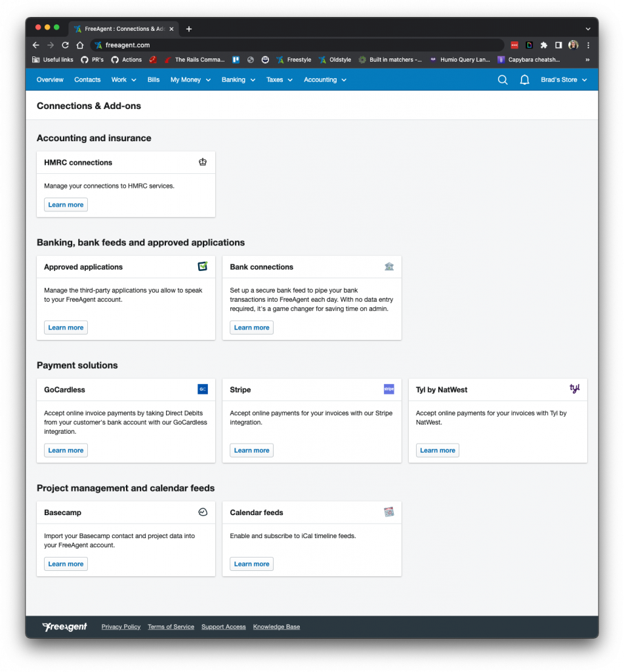Click the bank building icon on Bank connections
This screenshot has width=624, height=672.
coord(388,266)
